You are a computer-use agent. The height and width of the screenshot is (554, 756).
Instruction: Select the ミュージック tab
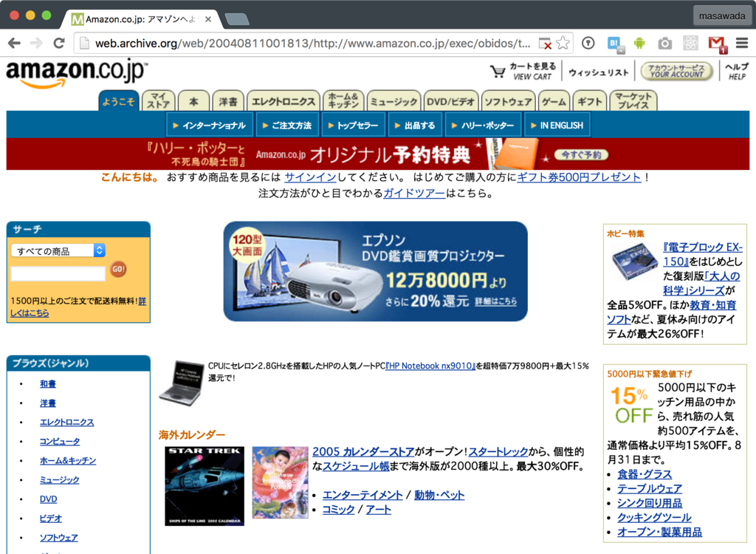coord(394,101)
